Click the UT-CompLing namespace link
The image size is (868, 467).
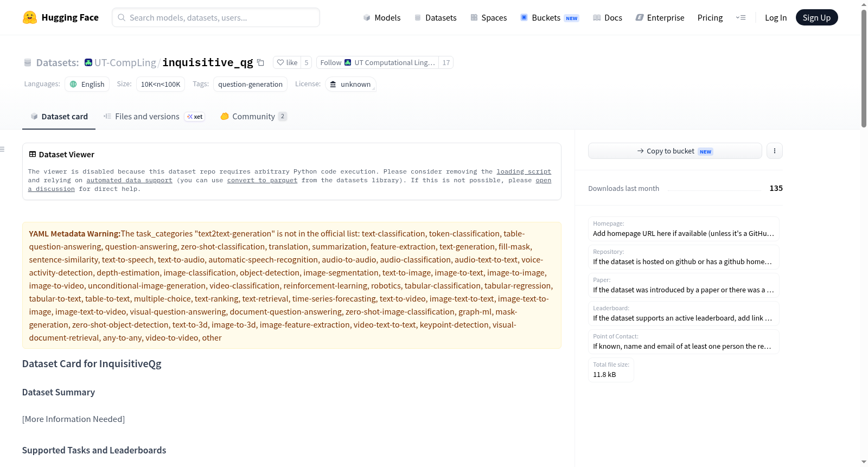(125, 62)
